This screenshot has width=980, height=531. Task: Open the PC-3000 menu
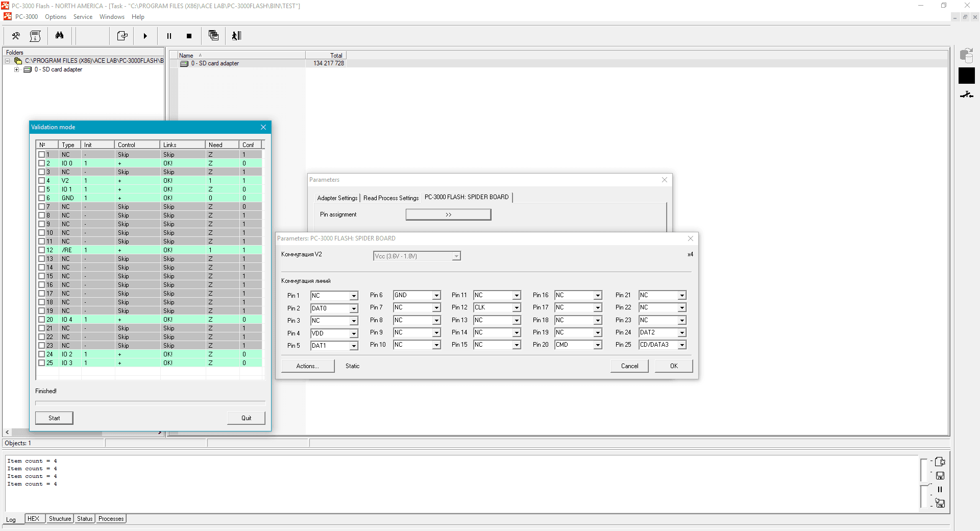click(27, 17)
